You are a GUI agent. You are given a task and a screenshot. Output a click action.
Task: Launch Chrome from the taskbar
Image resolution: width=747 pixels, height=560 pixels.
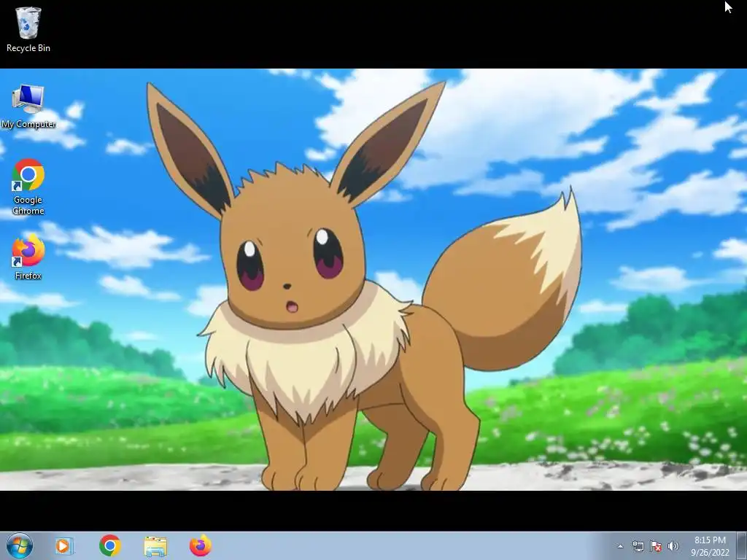pos(110,545)
